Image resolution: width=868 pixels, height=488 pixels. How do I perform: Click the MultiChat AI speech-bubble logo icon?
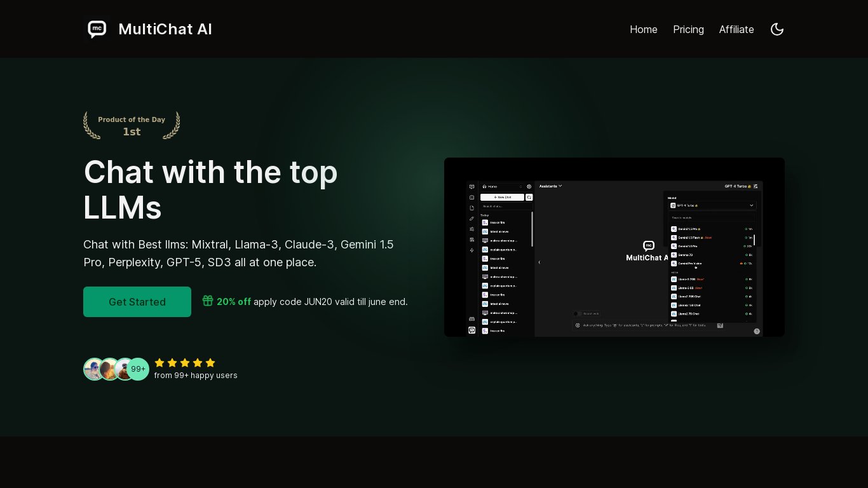tap(97, 29)
